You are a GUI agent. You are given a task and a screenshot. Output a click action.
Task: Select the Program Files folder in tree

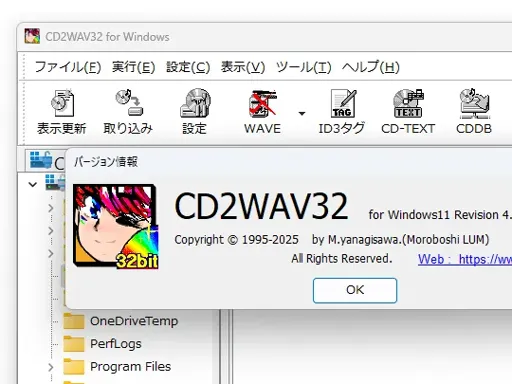point(130,367)
